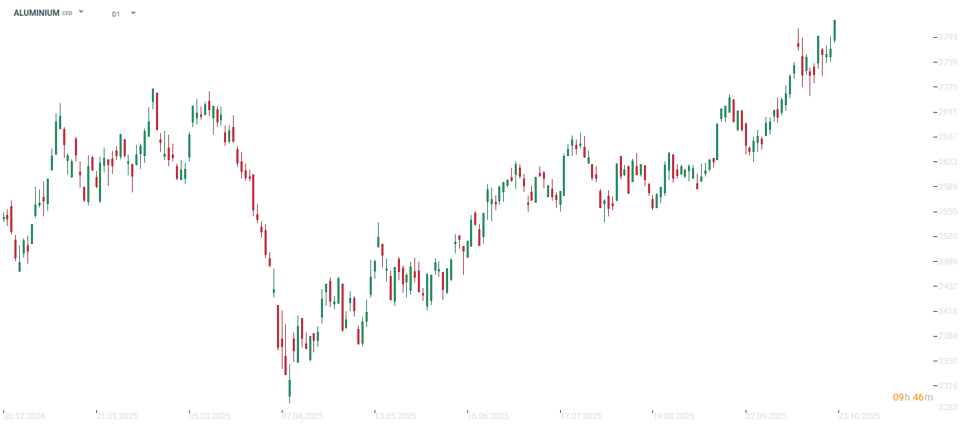Click the CFD instrument type tag
The width and height of the screenshot is (980, 428).
(67, 14)
